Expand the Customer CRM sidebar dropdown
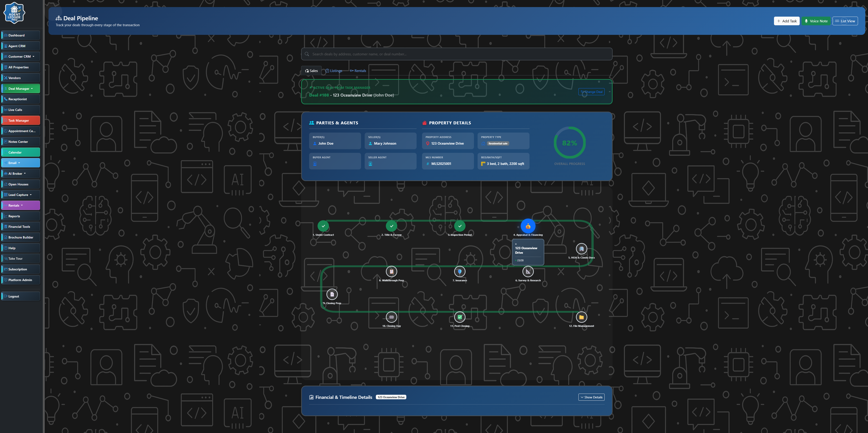Viewport: 868px width, 433px height. point(20,57)
